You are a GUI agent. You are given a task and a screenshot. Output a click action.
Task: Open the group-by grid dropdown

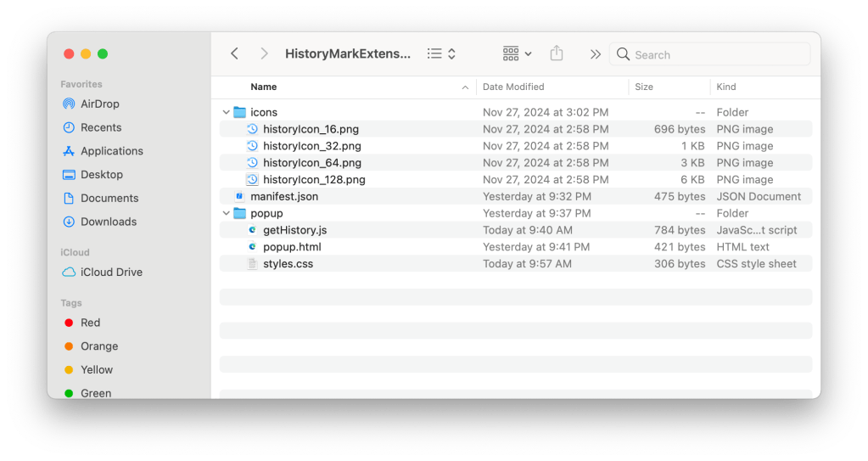tap(517, 53)
